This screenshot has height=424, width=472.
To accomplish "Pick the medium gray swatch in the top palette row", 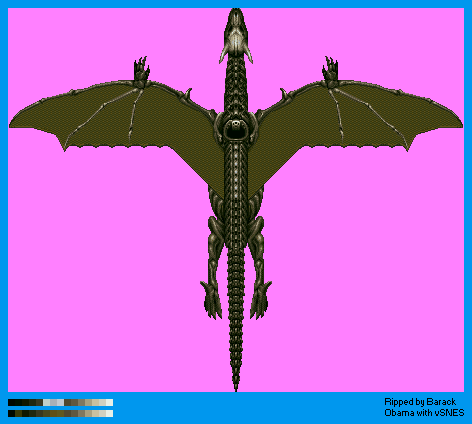I will [53, 402].
